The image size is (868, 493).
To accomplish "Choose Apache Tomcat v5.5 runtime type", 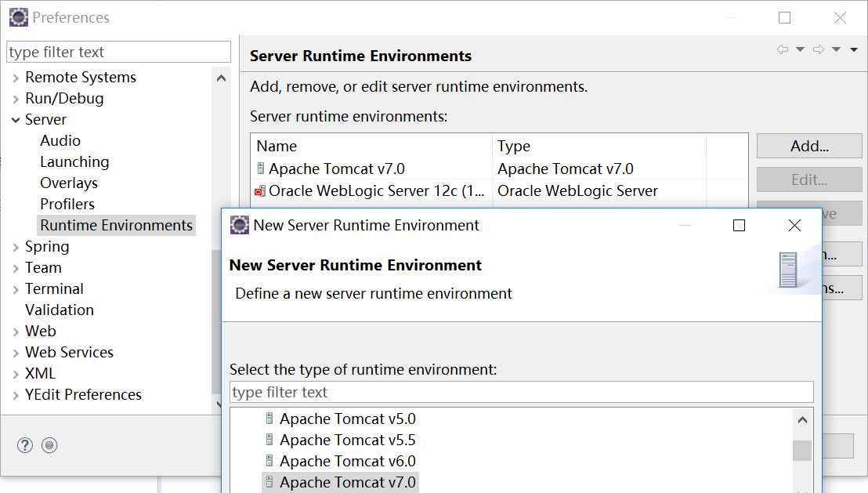I will [x=347, y=440].
